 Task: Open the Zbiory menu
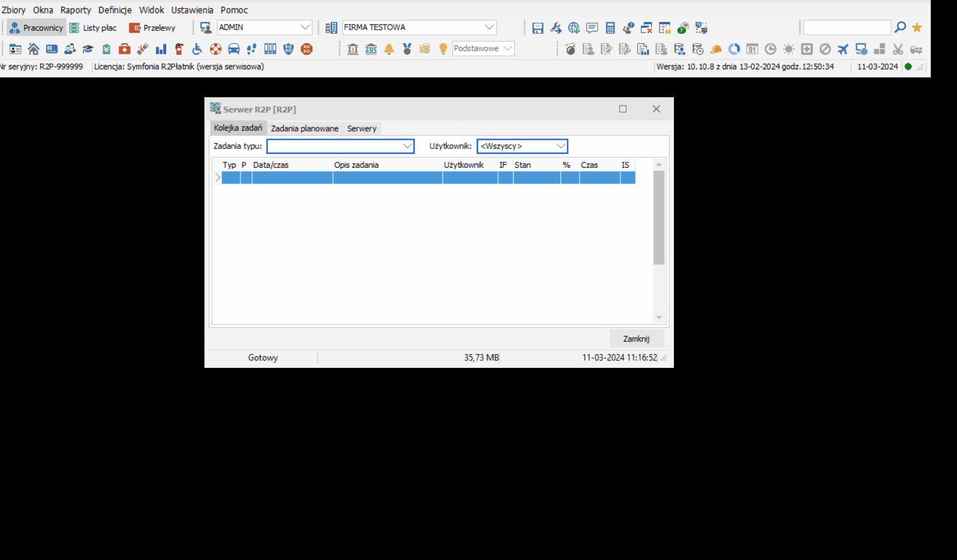tap(13, 10)
